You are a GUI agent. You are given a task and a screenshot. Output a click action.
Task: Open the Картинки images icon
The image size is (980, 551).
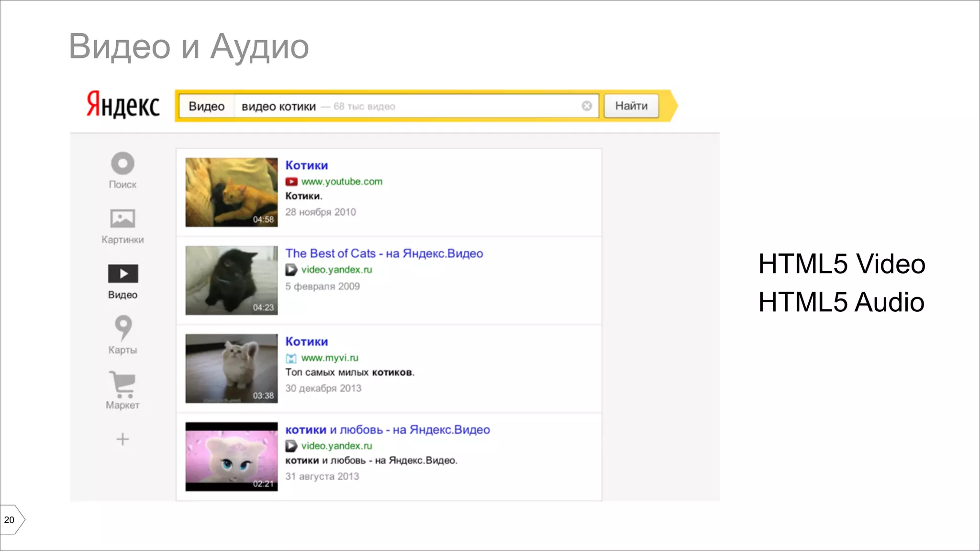tap(122, 219)
